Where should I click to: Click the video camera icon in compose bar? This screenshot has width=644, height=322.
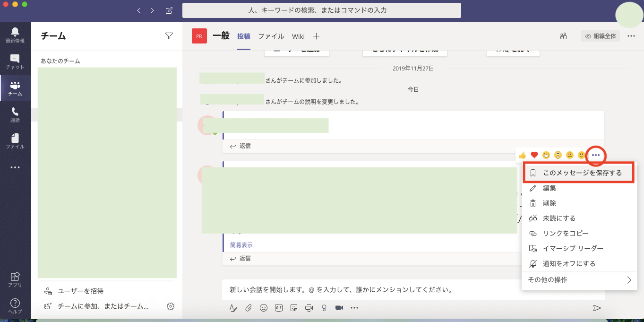tap(339, 308)
